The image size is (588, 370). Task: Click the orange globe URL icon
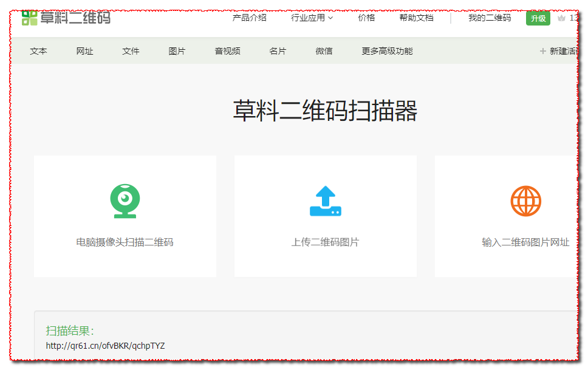tap(525, 201)
